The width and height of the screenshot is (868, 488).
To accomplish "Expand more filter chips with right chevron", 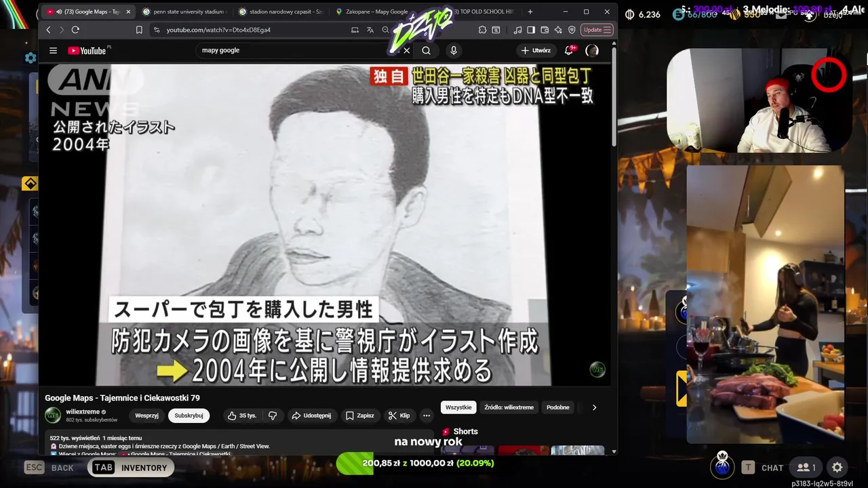I will 594,407.
